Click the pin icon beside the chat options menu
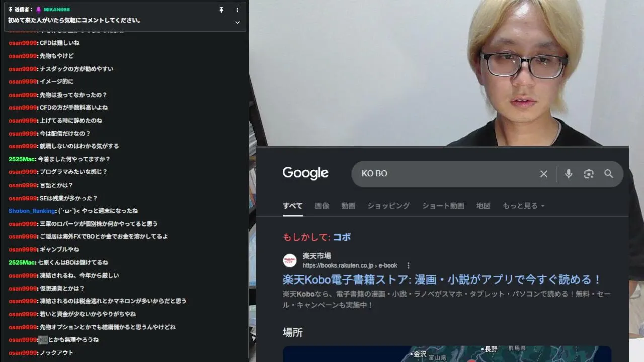The image size is (644, 362). tap(221, 10)
